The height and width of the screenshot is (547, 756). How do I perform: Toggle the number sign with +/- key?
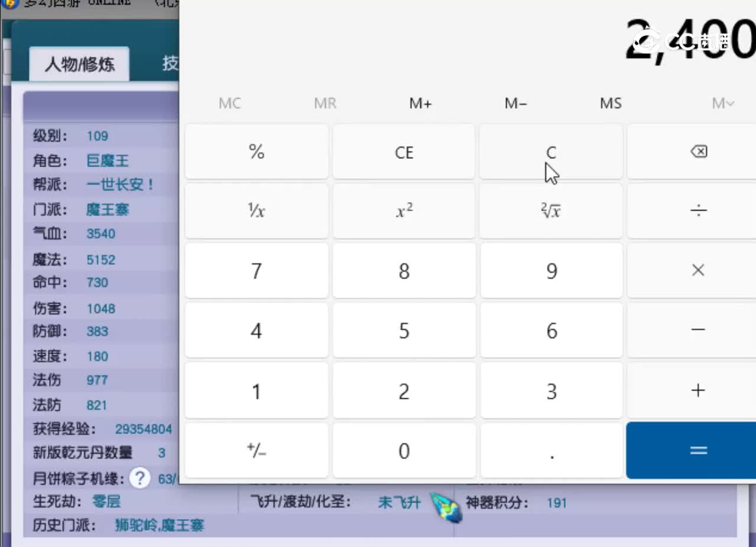point(256,450)
